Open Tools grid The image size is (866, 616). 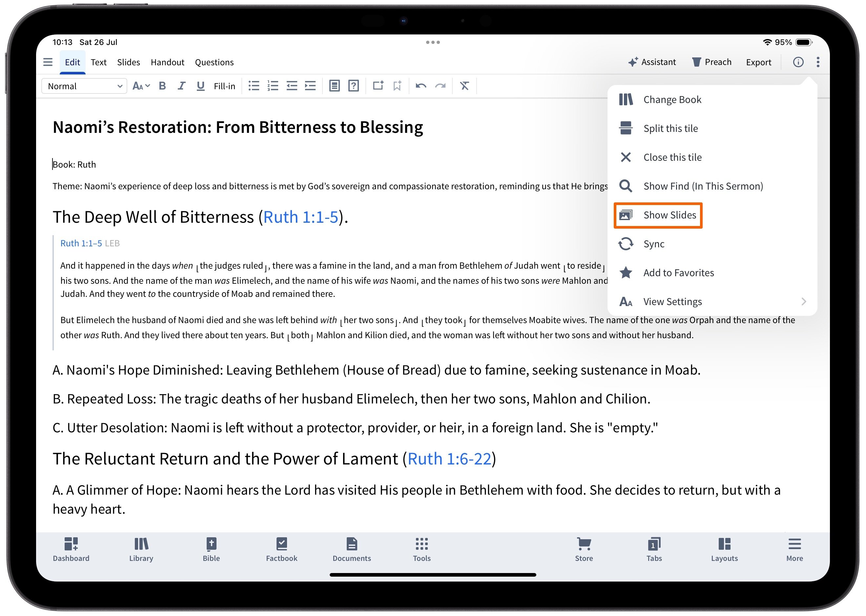click(x=422, y=549)
